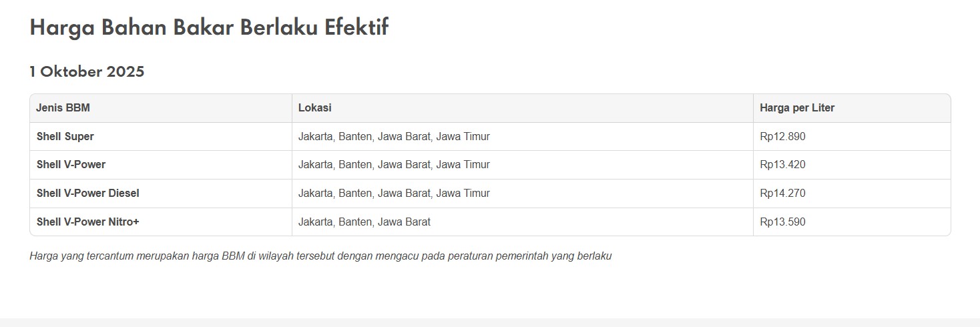Click the Rp14.270 diesel price
Screen dimensions: 980x327
click(x=782, y=194)
